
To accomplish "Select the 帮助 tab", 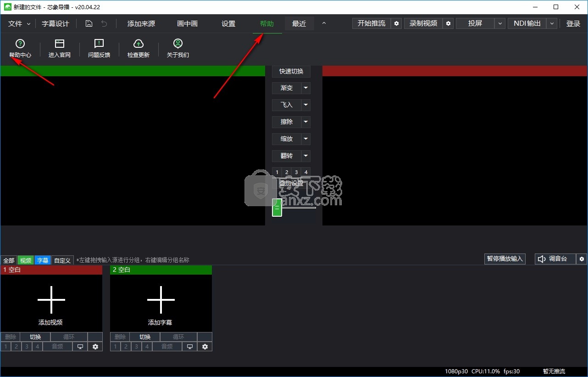I will 267,24.
